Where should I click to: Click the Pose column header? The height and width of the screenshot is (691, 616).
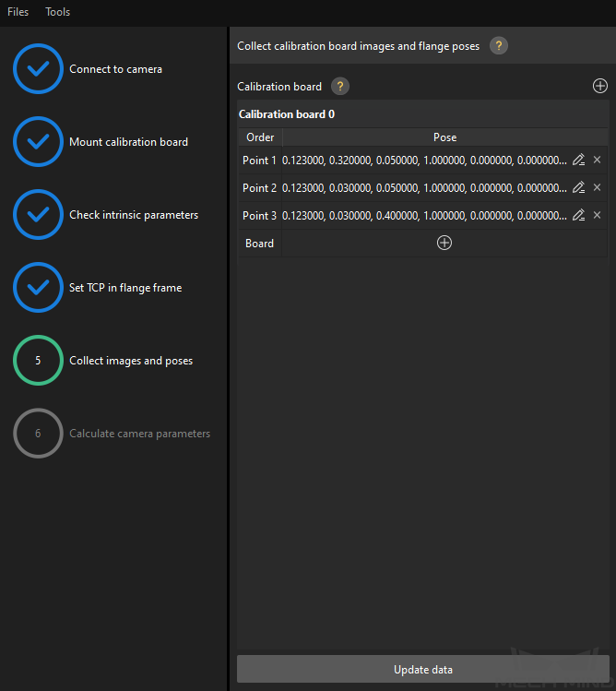click(444, 137)
